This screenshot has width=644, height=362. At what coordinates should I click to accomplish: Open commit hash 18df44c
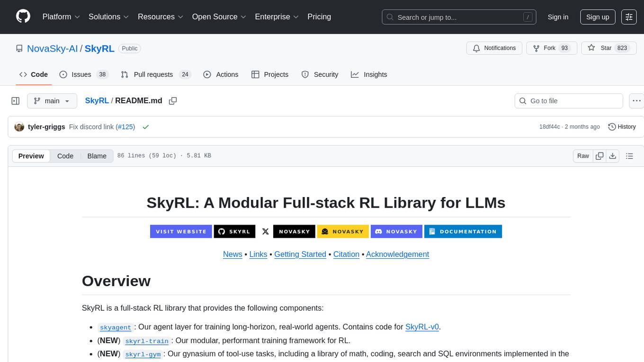coord(549,127)
